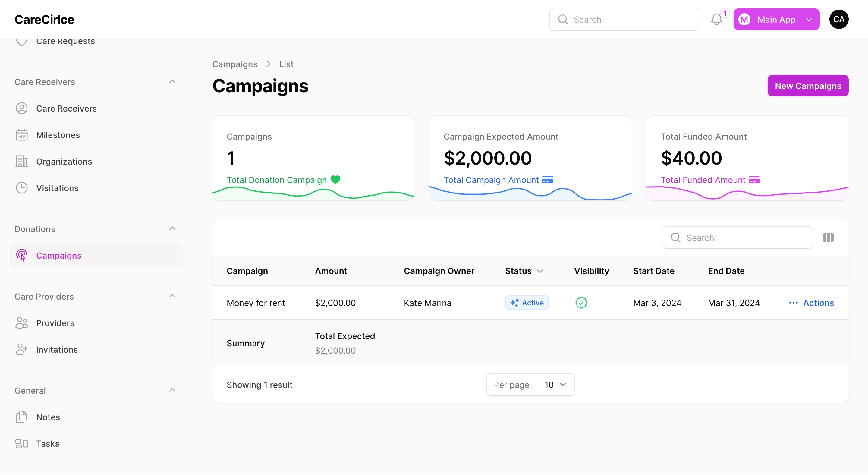Click the notifications bell icon
Image resolution: width=868 pixels, height=475 pixels.
pos(716,20)
